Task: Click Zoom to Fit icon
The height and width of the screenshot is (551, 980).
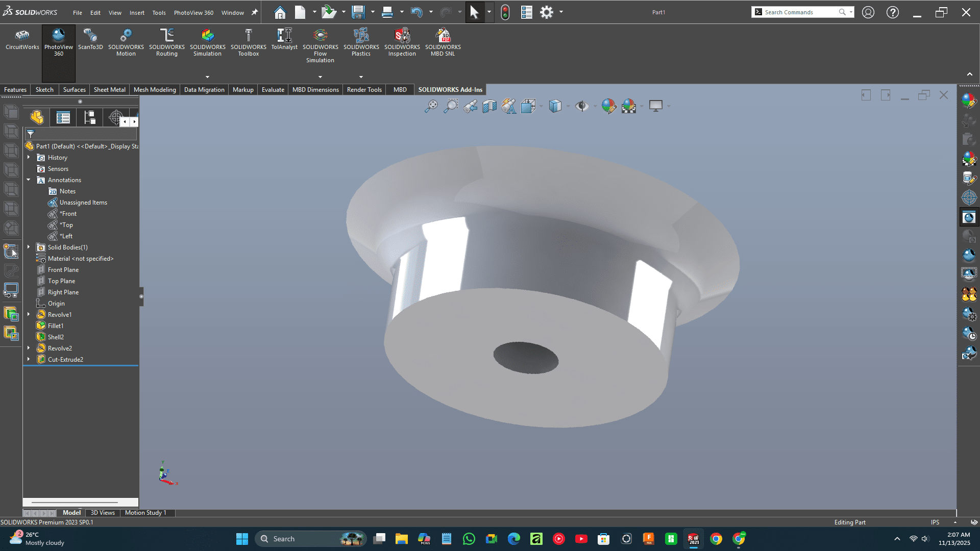Action: (431, 106)
